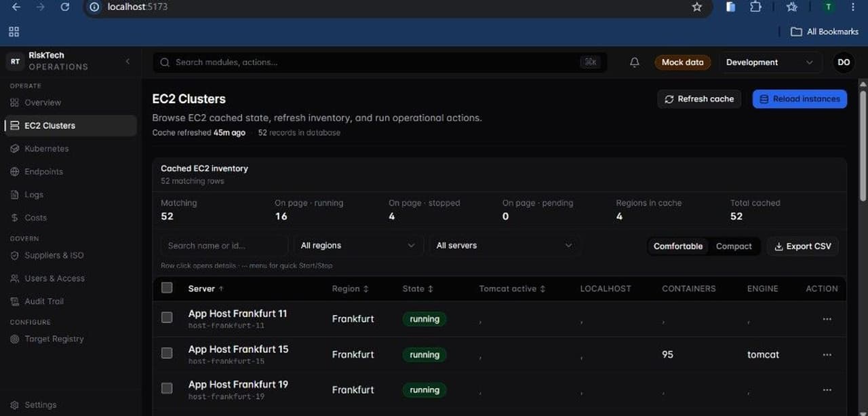Sort by the Region column

click(351, 288)
